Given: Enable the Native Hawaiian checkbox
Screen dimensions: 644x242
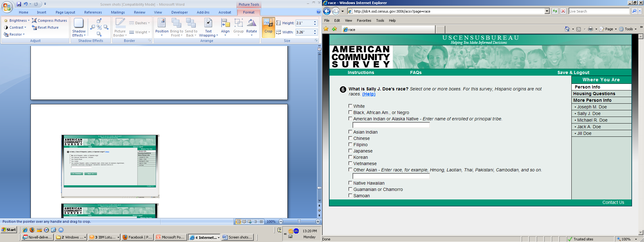Looking at the screenshot, I should 350,183.
